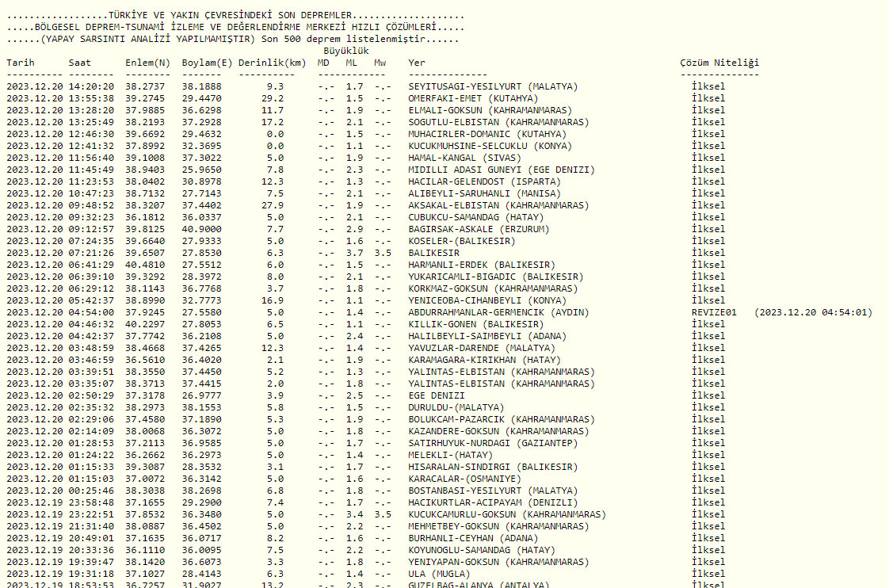Click the time 14:20:20 in the first row
The width and height of the screenshot is (889, 588).
(x=91, y=86)
